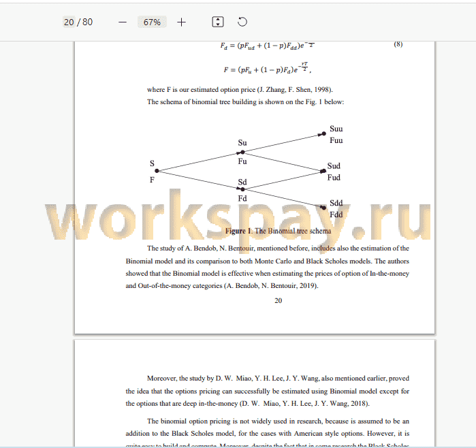Click the 'Sd' label in the tree
The image size is (476, 448).
242,182
